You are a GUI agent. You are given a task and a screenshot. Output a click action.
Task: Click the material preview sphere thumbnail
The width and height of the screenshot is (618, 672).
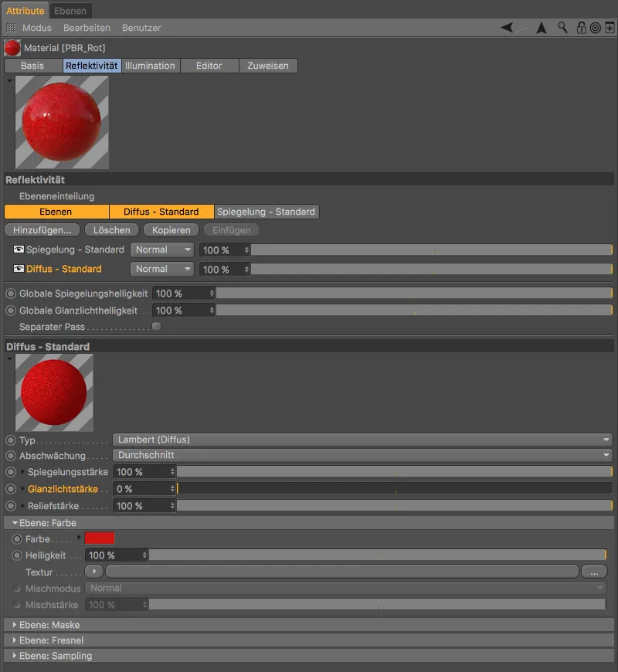(62, 122)
